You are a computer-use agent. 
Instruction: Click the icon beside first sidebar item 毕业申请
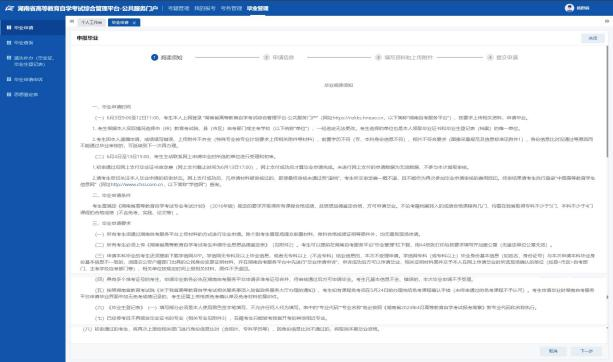(9, 28)
